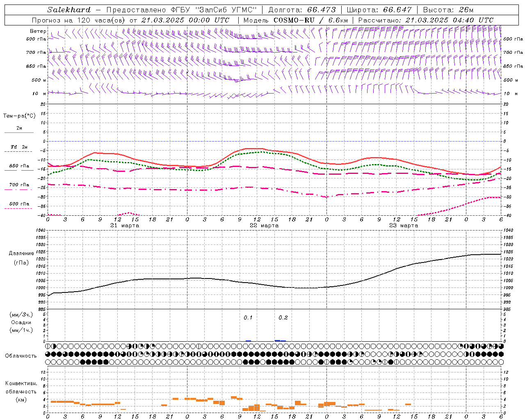Click the "Ветер" wind panel label
This screenshot has height=420, width=525.
(38, 31)
